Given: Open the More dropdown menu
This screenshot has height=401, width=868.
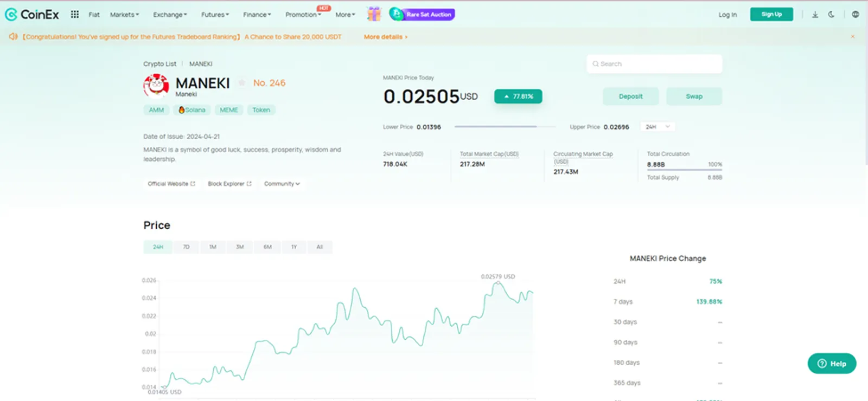Looking at the screenshot, I should [x=346, y=15].
